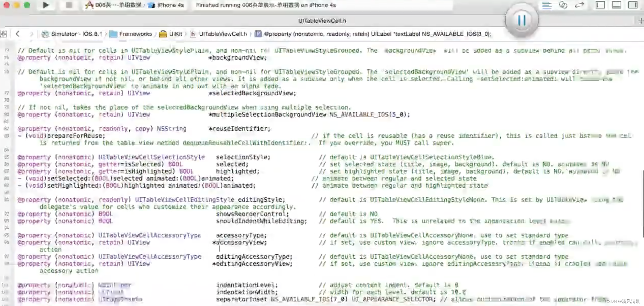Toggle the Debug area panel
The height and width of the screenshot is (306, 644).
point(616,5)
